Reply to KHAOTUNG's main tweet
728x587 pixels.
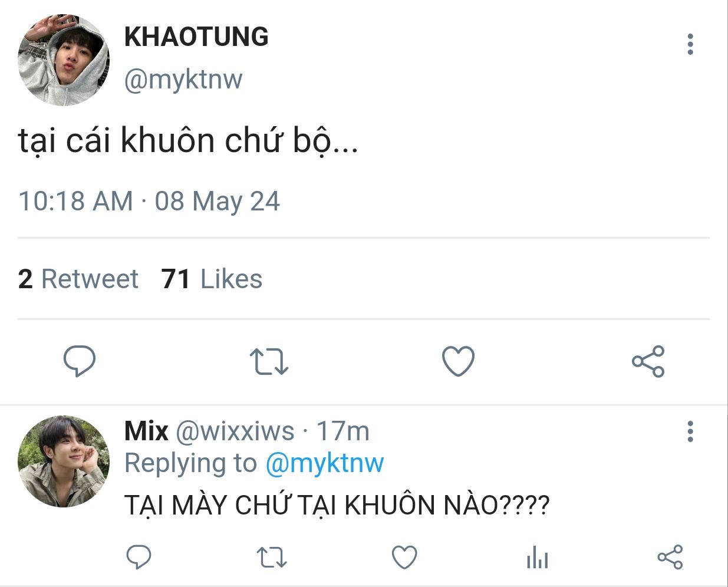coord(80,361)
